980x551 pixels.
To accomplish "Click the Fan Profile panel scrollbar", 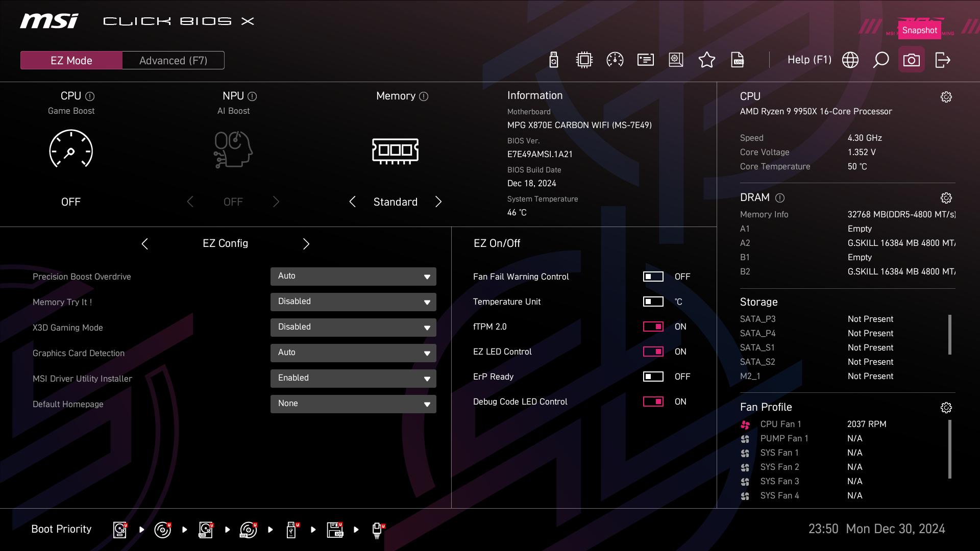I will (x=950, y=449).
